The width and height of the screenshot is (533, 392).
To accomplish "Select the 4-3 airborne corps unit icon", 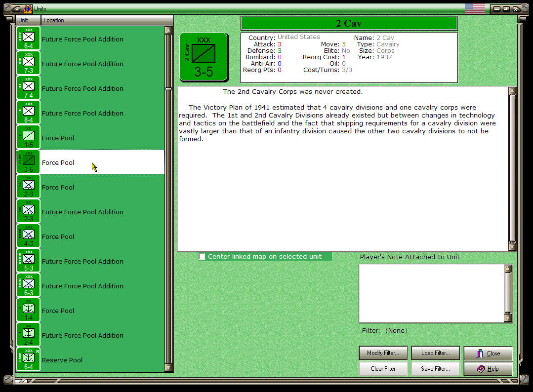I will pyautogui.click(x=28, y=236).
